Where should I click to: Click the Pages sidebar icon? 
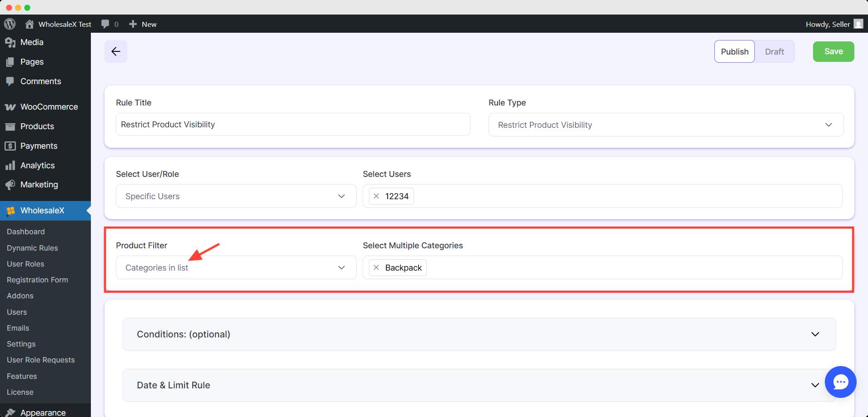pos(10,62)
